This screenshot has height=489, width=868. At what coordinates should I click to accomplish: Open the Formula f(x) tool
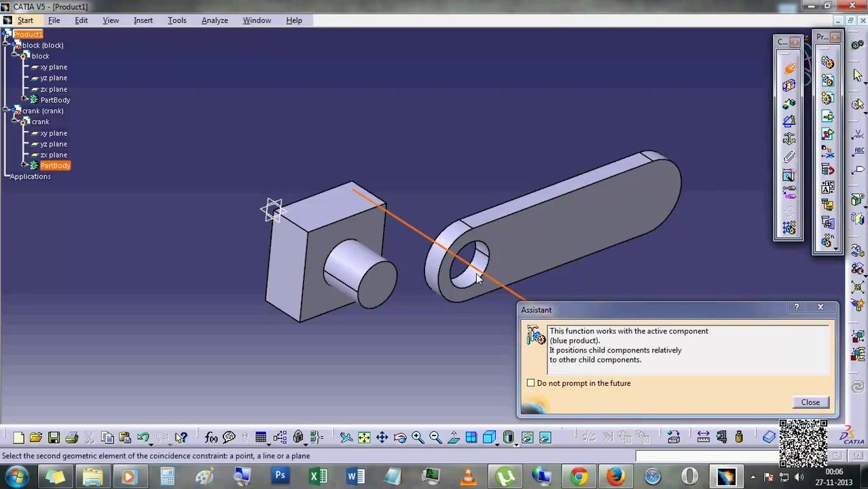pos(211,437)
